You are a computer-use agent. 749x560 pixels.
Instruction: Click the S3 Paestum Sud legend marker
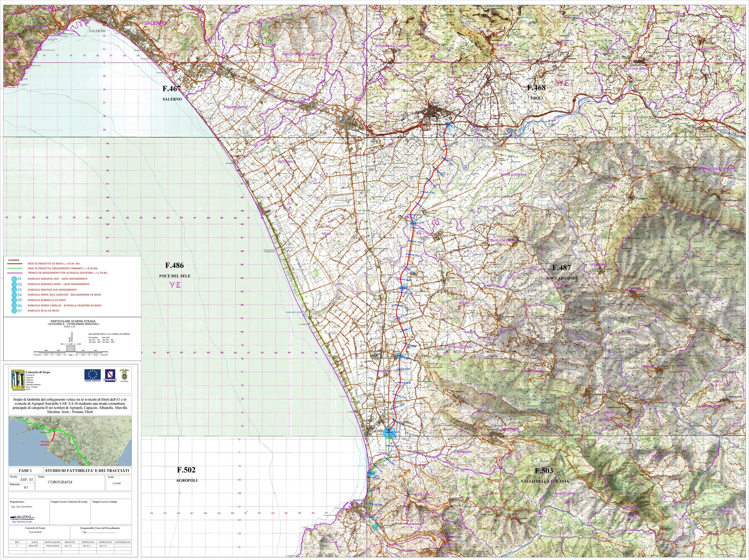click(x=14, y=290)
